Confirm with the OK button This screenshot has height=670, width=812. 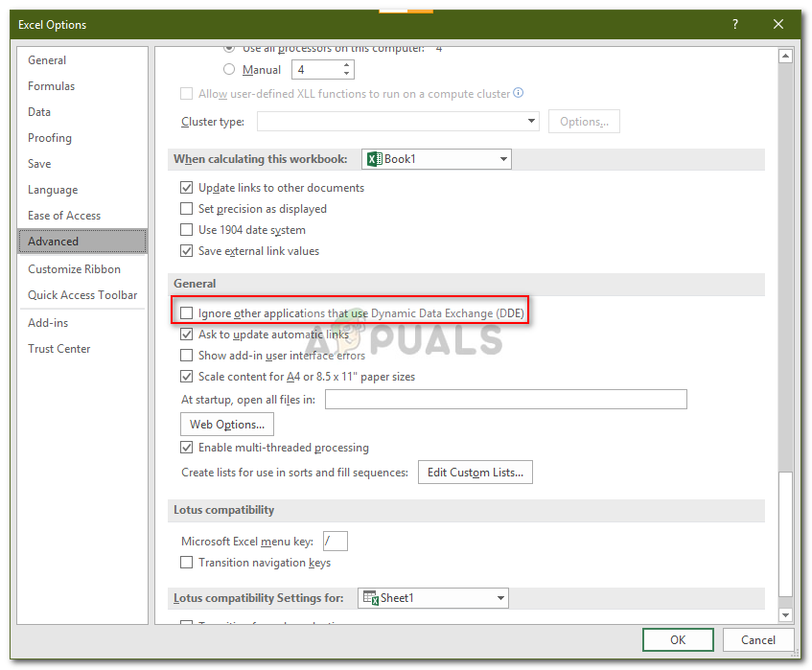click(678, 640)
